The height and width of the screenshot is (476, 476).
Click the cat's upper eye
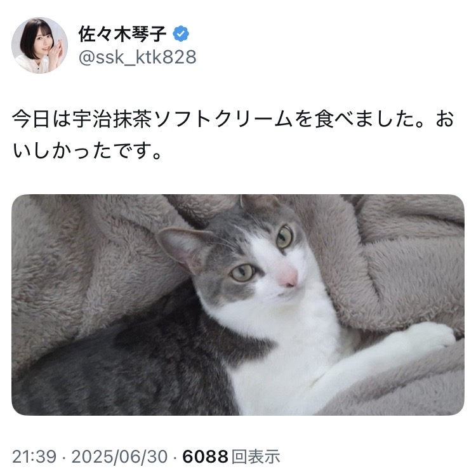click(x=284, y=236)
